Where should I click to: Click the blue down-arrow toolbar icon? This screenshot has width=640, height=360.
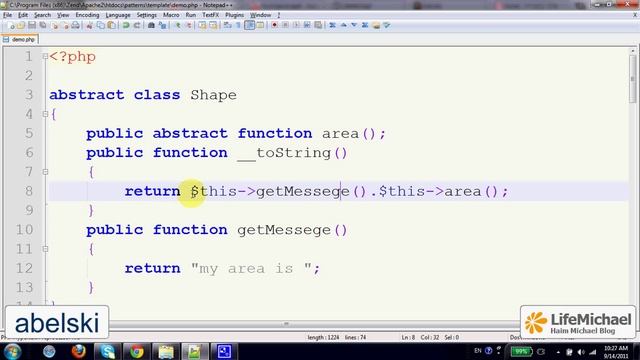point(354,25)
